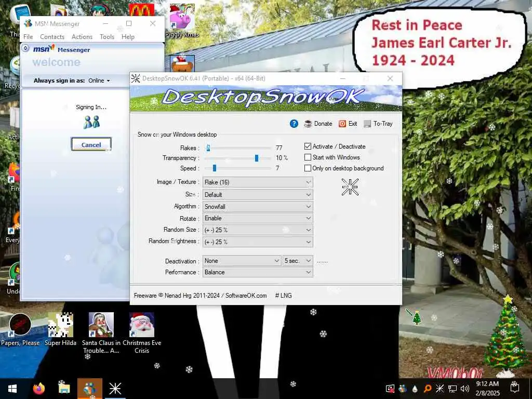This screenshot has height=399, width=532.
Task: Expand the Rotate dropdown
Action: (258, 218)
